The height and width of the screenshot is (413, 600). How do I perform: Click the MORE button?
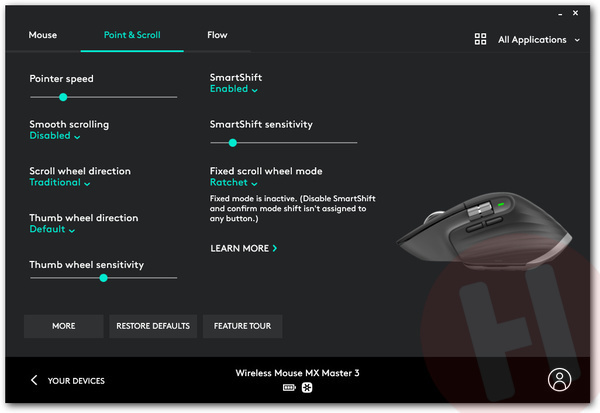[x=64, y=326]
